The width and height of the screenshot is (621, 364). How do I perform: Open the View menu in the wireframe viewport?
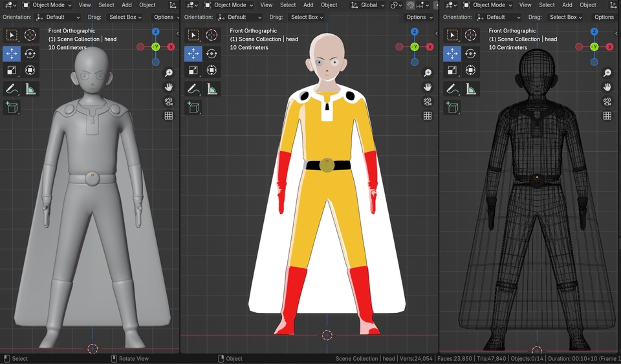coord(525,5)
